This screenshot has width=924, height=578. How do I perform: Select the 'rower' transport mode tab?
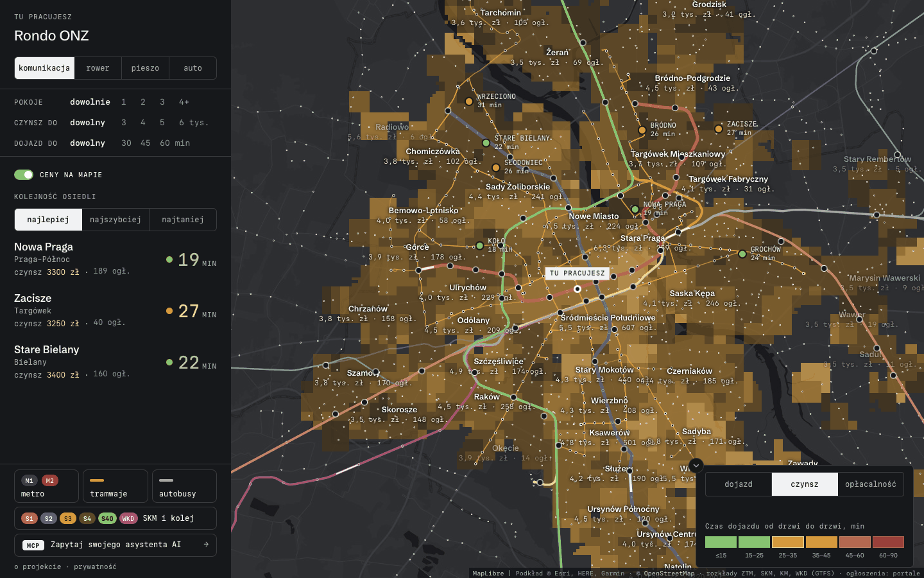click(x=98, y=68)
